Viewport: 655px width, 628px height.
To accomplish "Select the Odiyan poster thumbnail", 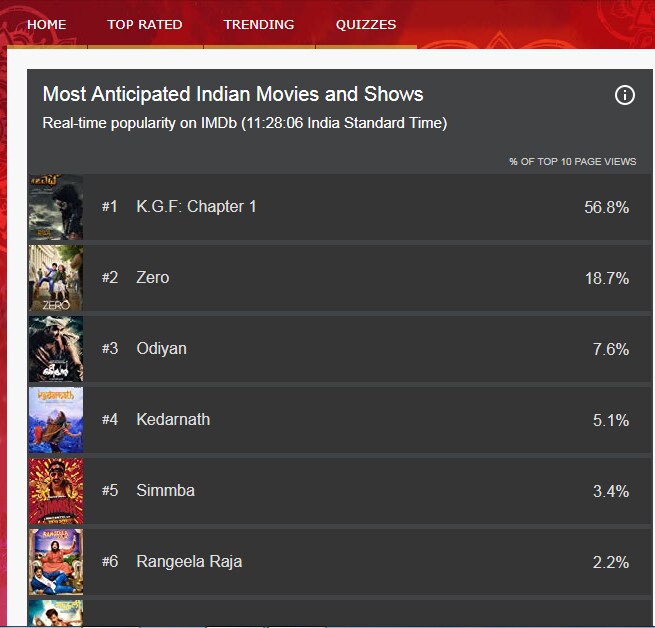I will 56,349.
